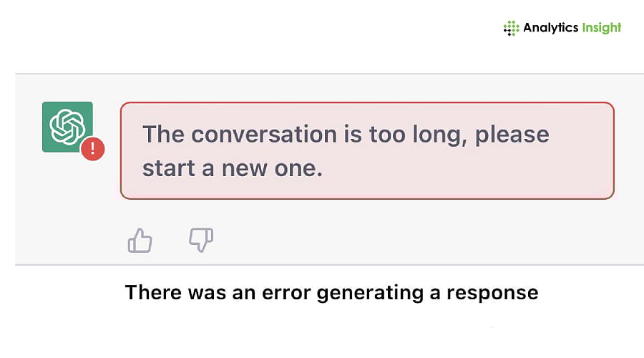Like the response with thumbs up
Screen dimensions: 644x358
(x=140, y=240)
